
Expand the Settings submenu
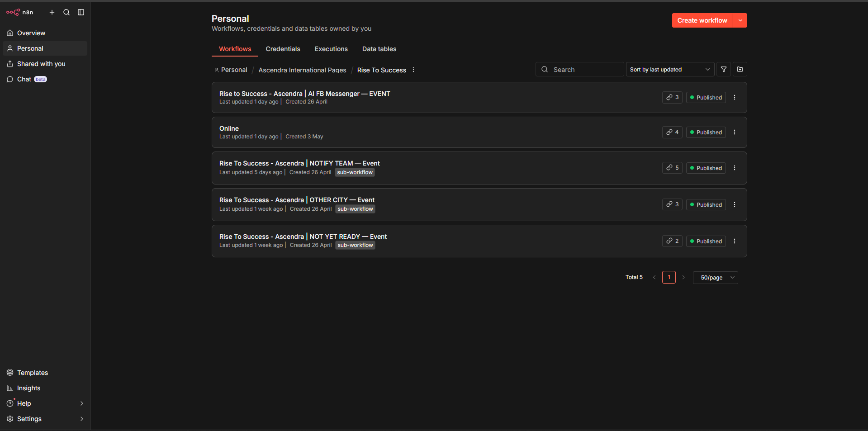[45, 419]
